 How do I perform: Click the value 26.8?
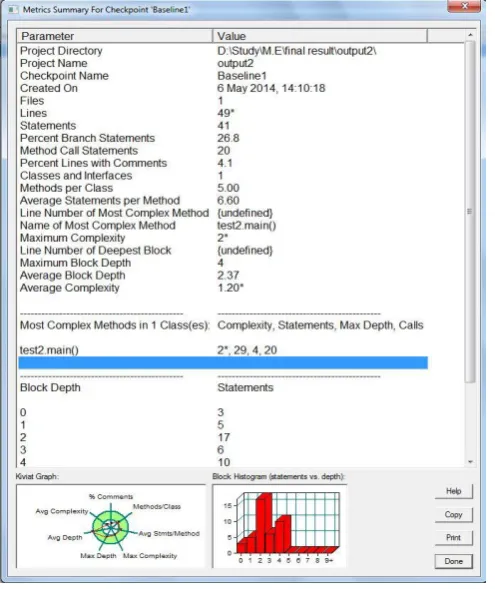[x=228, y=138]
